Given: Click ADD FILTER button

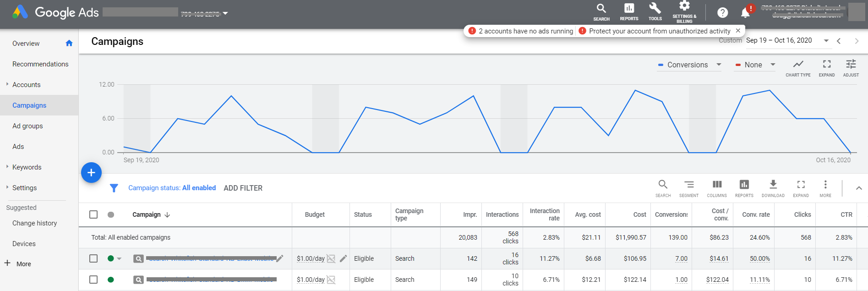Looking at the screenshot, I should click(x=243, y=188).
